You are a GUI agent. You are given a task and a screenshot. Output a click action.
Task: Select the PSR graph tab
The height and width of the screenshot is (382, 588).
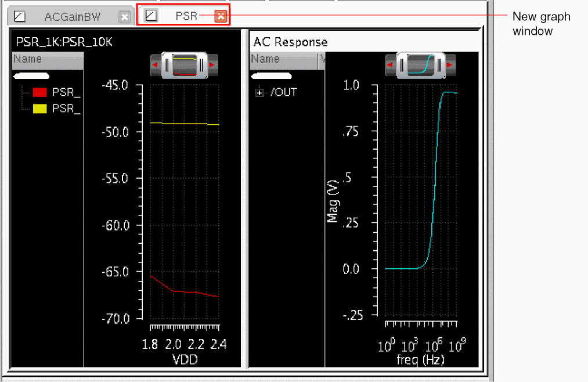(186, 16)
